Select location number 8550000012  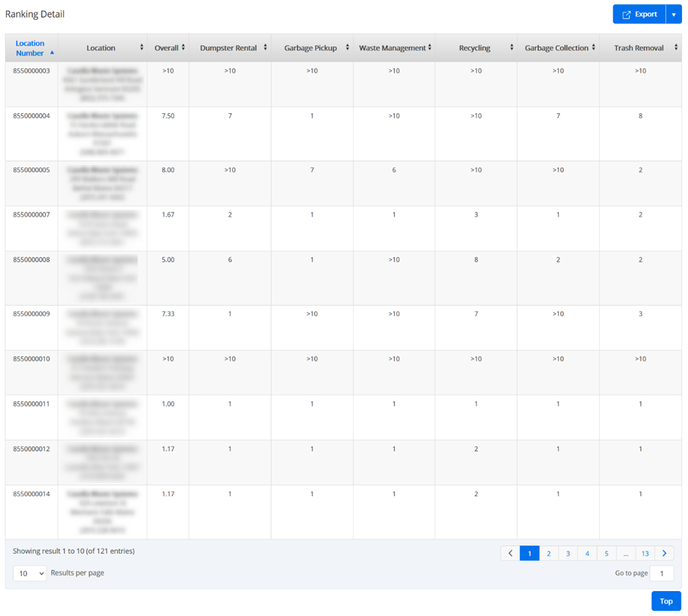tap(31, 449)
